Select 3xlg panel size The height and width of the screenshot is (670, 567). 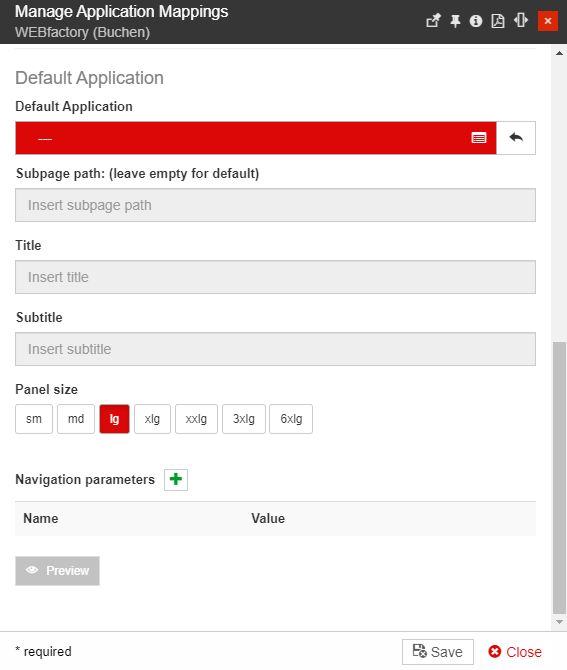point(244,419)
